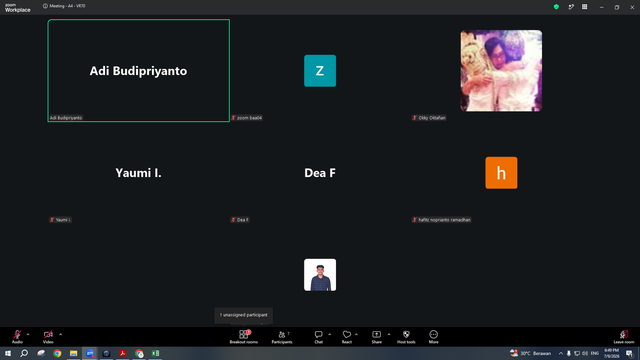This screenshot has width=640, height=360.
Task: Change the gallery View layout grid icon
Action: pyautogui.click(x=584, y=7)
